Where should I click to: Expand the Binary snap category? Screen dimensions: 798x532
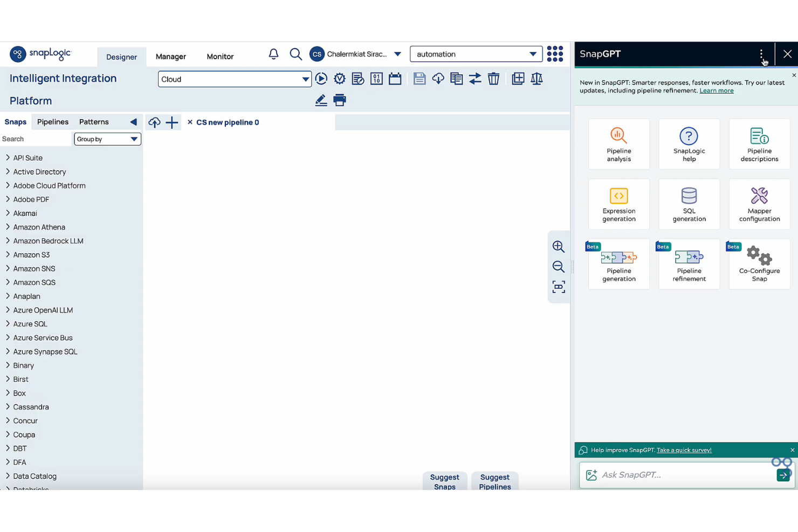pyautogui.click(x=8, y=365)
